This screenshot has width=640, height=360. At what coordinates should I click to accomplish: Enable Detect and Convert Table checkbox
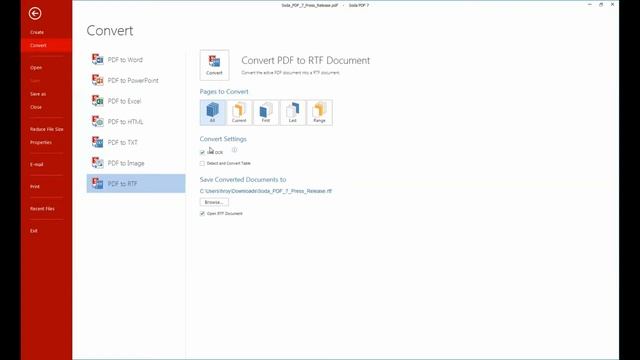202,163
